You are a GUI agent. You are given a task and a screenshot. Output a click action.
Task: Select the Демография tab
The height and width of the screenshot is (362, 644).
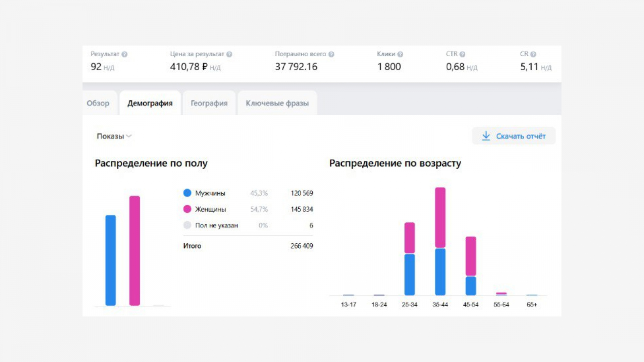(150, 103)
